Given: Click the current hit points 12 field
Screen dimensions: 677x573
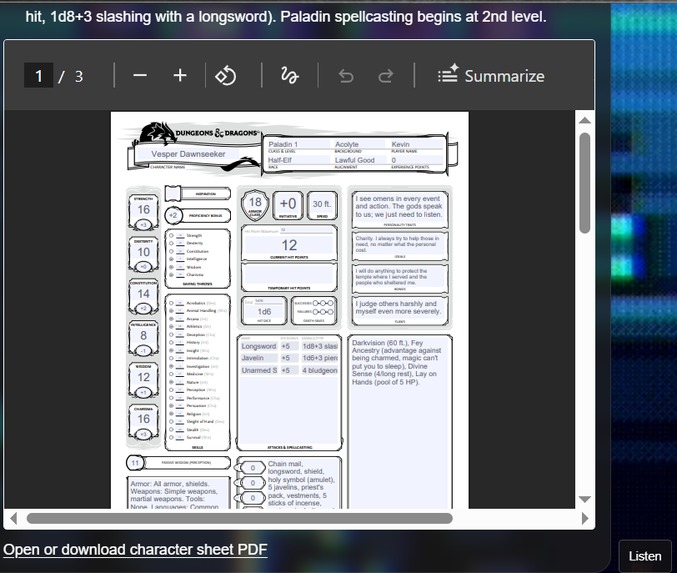Looking at the screenshot, I should [x=289, y=245].
